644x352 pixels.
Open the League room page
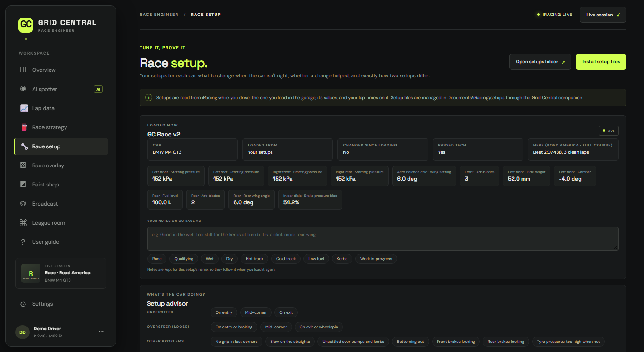point(61,223)
